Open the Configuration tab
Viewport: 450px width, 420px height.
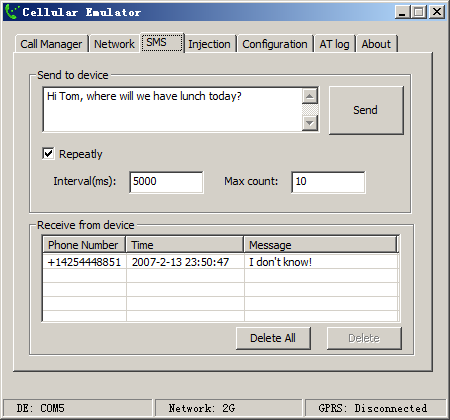pos(275,44)
